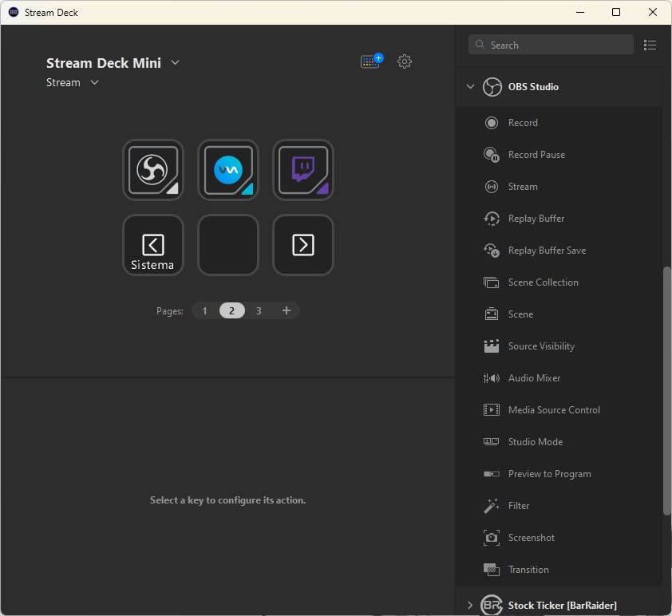Click the actions list scrollbar
This screenshot has height=616, width=672.
pos(666,390)
